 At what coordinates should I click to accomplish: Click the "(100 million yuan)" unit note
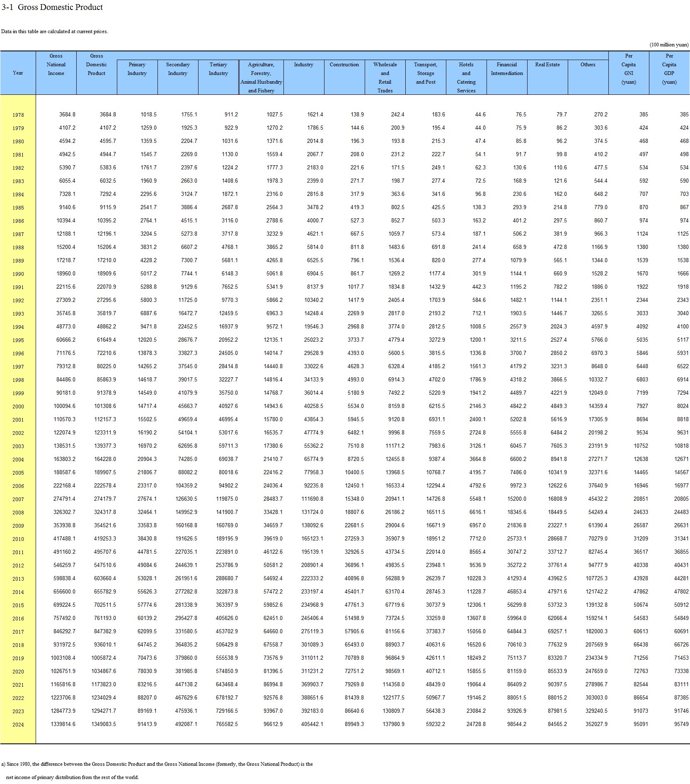[x=668, y=45]
